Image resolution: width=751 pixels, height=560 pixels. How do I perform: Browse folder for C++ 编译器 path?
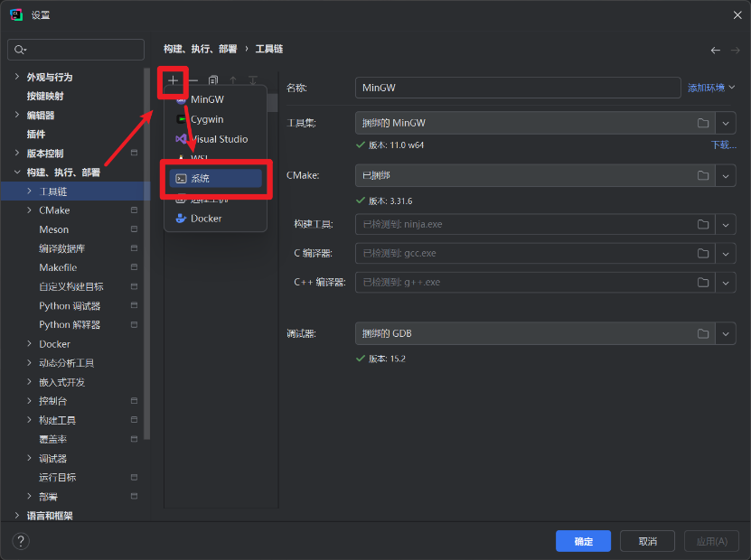point(702,283)
